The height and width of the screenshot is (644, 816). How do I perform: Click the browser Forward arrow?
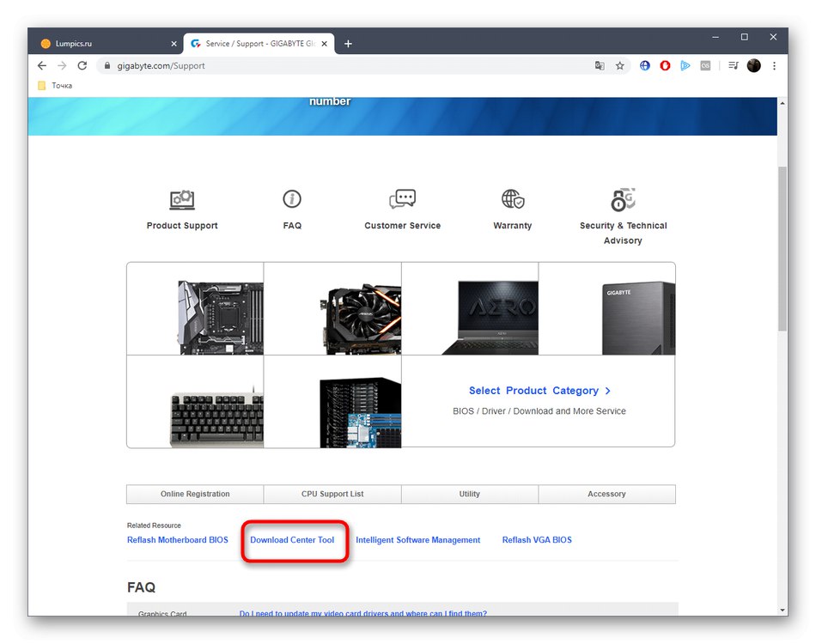[x=62, y=65]
